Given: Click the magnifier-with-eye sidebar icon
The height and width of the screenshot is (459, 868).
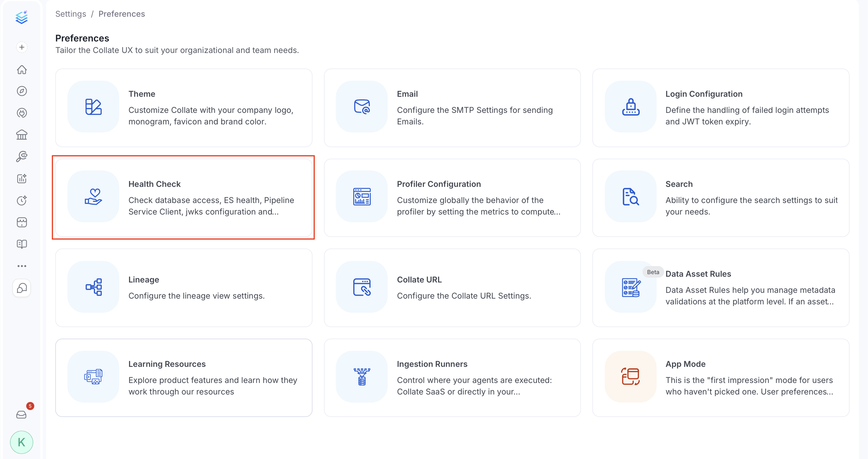Looking at the screenshot, I should coord(22,156).
